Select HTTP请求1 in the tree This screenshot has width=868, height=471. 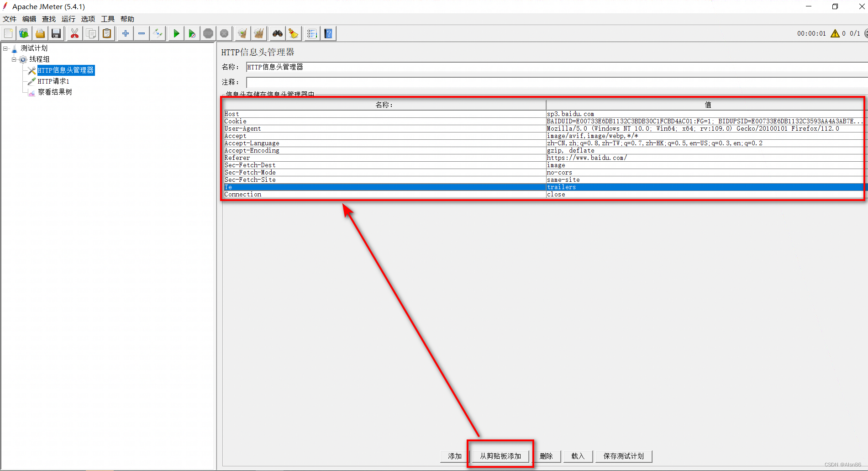tap(53, 81)
